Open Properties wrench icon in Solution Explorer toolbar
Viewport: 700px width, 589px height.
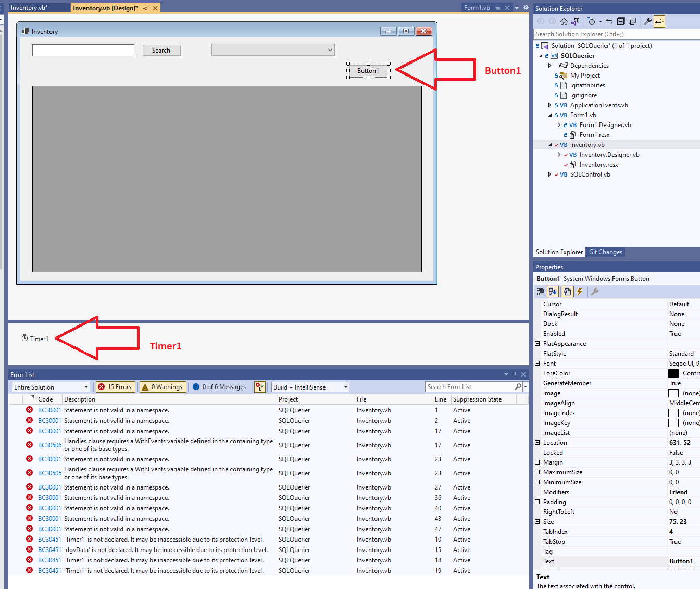pyautogui.click(x=648, y=21)
